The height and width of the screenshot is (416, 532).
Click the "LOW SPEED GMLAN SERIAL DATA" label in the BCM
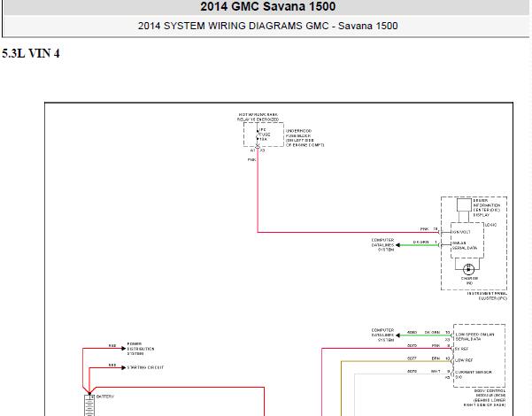pos(474,336)
